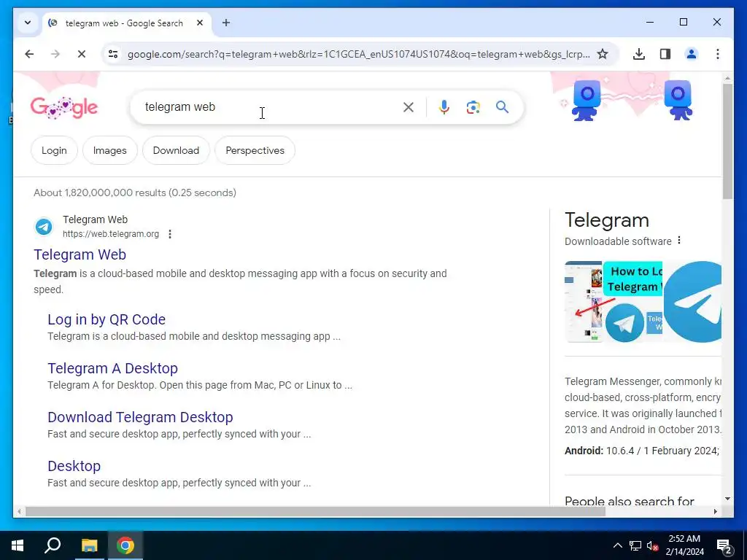Open the taskbar clock showing 2:52 AM

[x=684, y=545]
